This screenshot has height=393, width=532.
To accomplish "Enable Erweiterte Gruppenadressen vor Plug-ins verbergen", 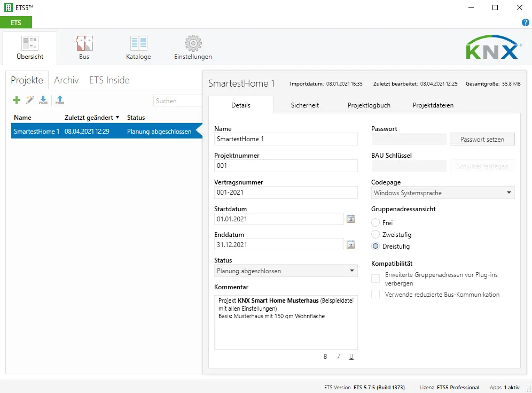I will point(375,279).
